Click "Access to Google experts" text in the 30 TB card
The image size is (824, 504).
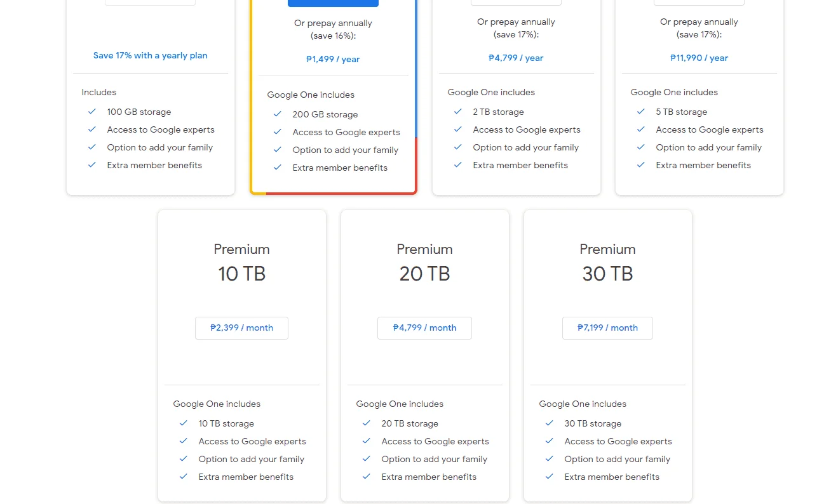618,441
